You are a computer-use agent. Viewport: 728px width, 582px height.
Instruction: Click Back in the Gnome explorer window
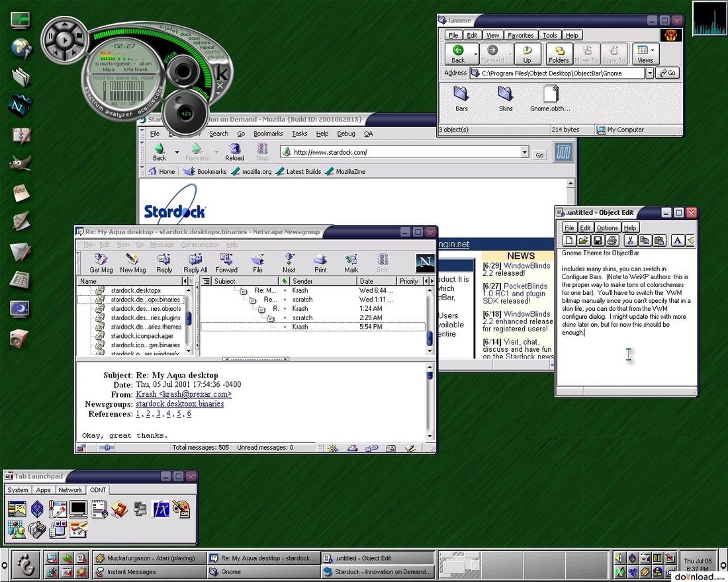click(x=458, y=54)
